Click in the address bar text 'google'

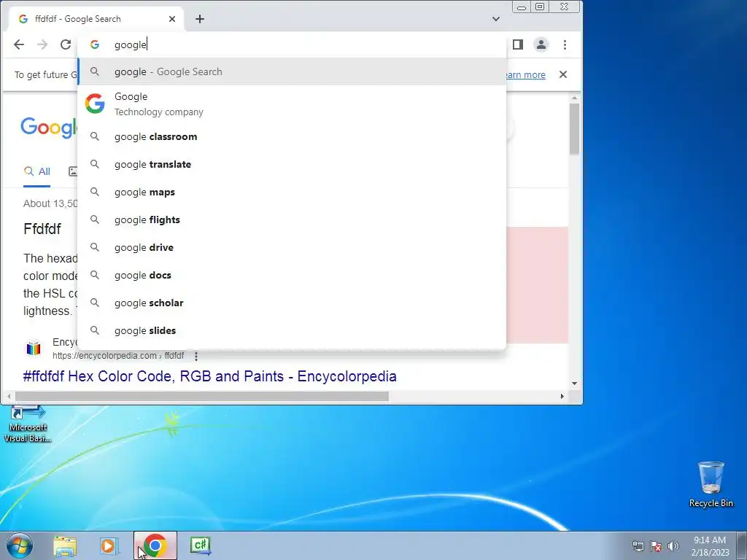click(130, 44)
